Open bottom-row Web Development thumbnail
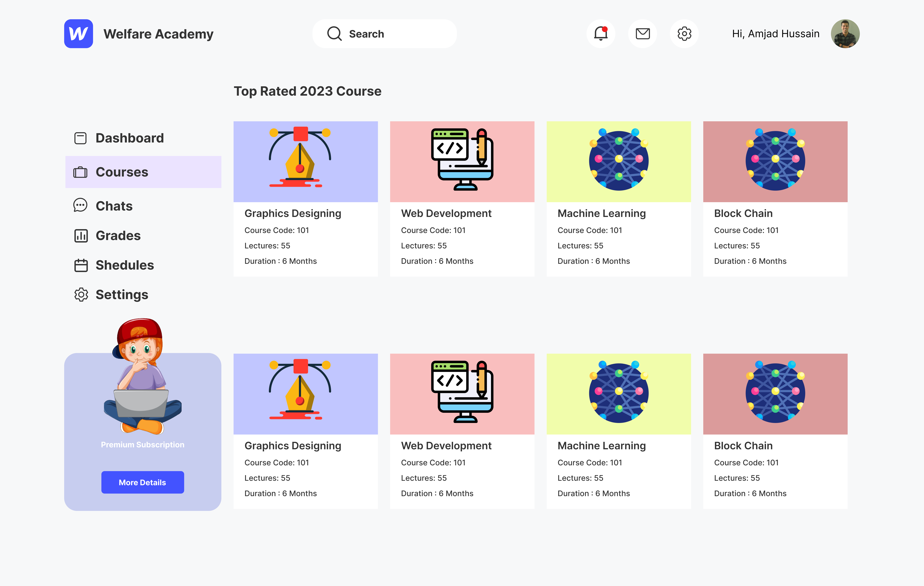This screenshot has height=586, width=924. pyautogui.click(x=462, y=394)
